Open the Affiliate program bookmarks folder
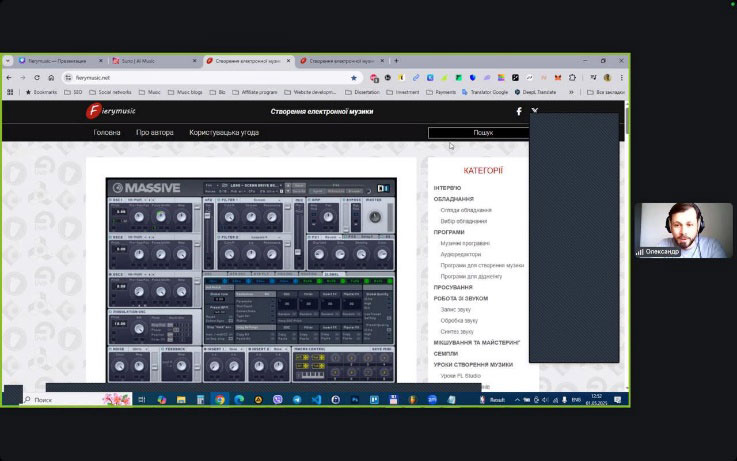The width and height of the screenshot is (737, 461). point(255,92)
